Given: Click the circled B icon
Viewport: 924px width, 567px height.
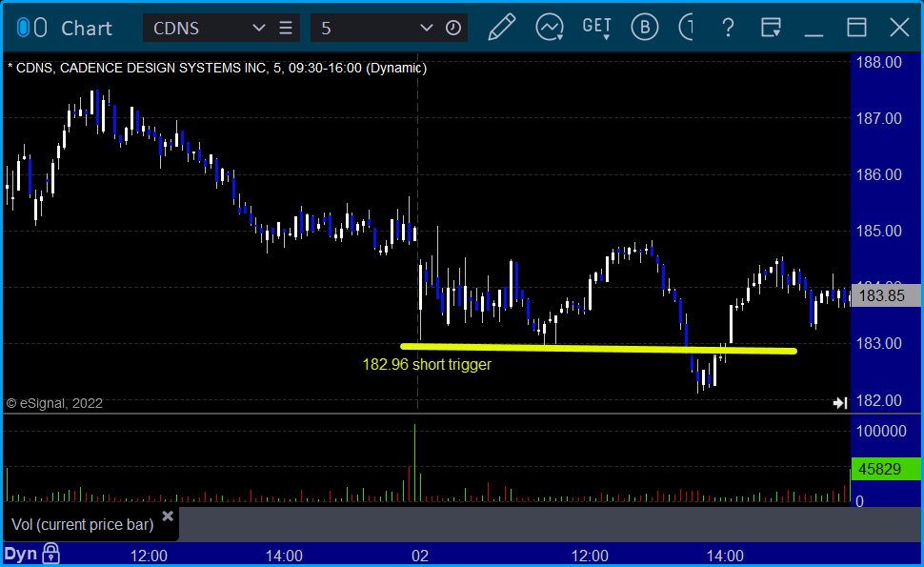Looking at the screenshot, I should click(644, 27).
